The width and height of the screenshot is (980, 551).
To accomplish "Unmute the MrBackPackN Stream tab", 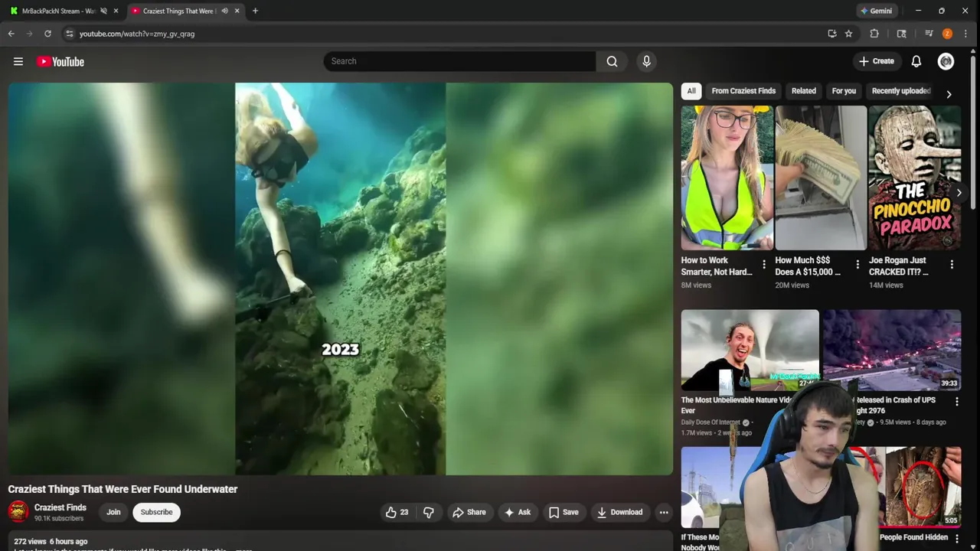I will coord(103,11).
